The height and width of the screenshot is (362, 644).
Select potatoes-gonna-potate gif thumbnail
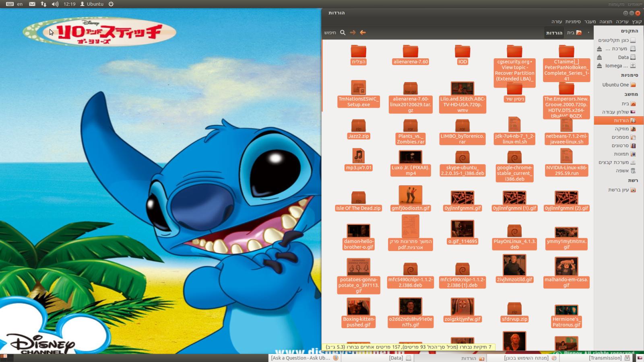358,267
